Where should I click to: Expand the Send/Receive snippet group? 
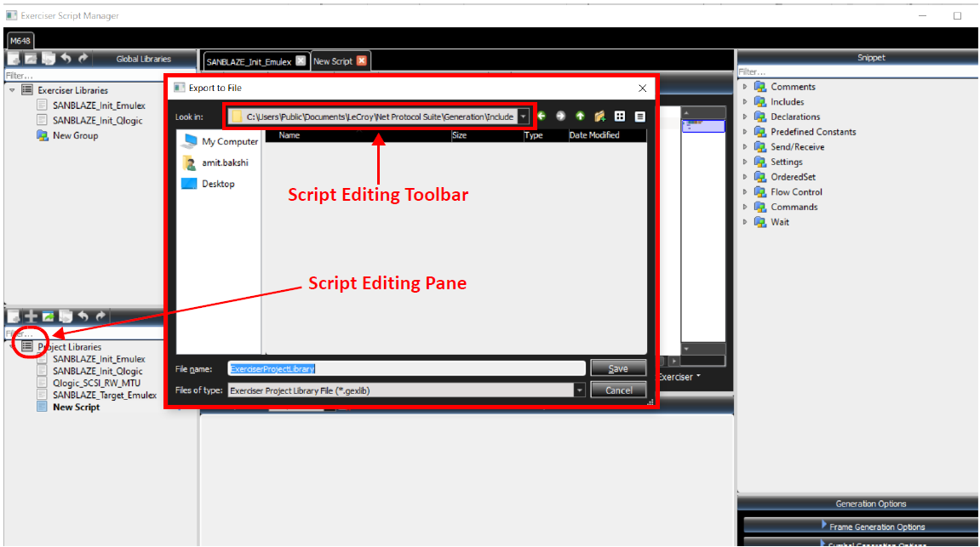click(745, 146)
